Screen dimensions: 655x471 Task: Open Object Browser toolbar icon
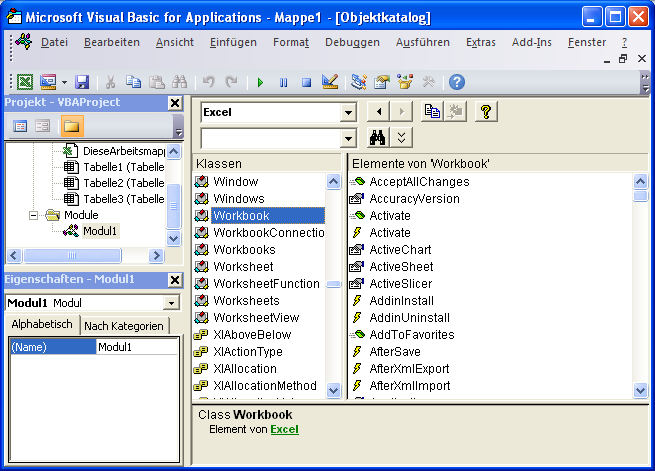pyautogui.click(x=405, y=82)
